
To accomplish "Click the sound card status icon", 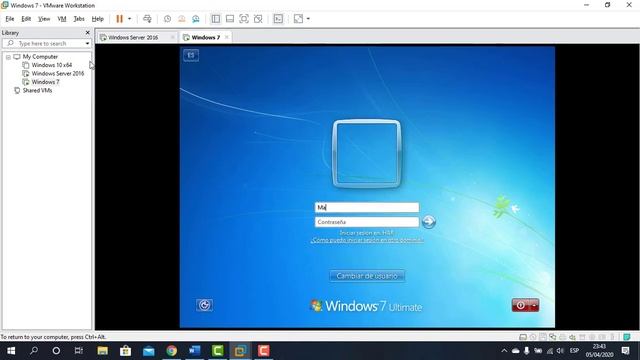I will pos(572,337).
